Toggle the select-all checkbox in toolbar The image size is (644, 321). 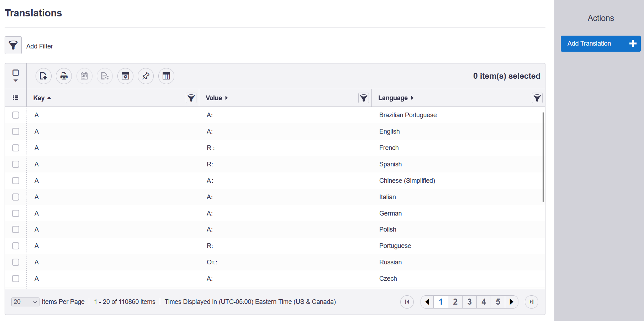point(16,73)
